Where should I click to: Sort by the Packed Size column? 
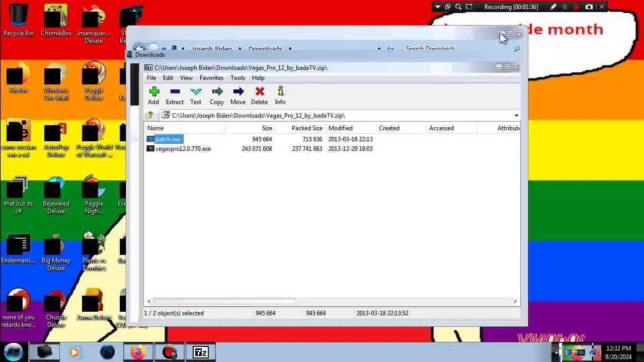coord(301,128)
